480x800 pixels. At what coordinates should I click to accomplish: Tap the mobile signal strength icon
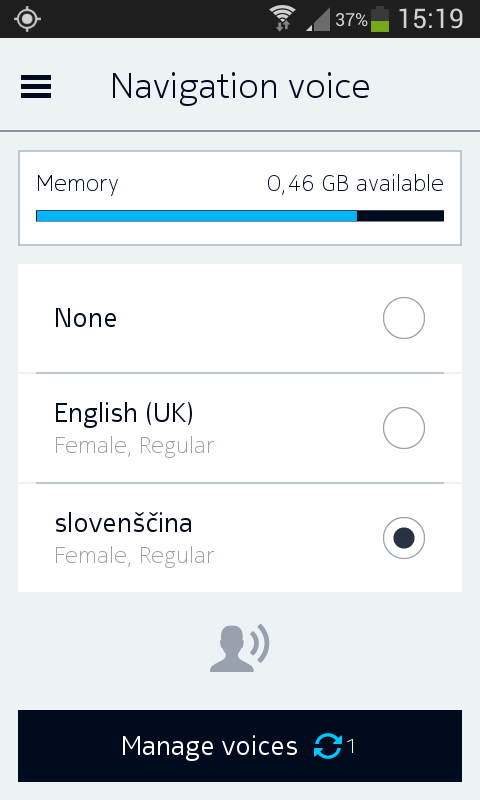318,20
